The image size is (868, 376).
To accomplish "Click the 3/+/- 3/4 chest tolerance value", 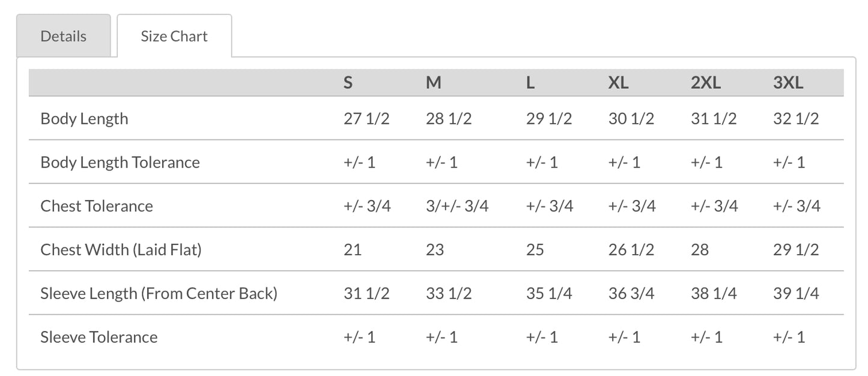I will click(457, 206).
